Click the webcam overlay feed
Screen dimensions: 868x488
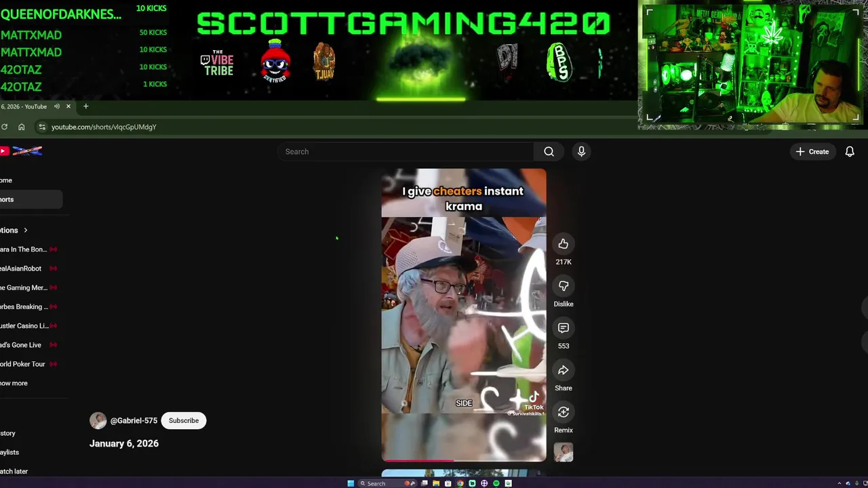pyautogui.click(x=751, y=64)
